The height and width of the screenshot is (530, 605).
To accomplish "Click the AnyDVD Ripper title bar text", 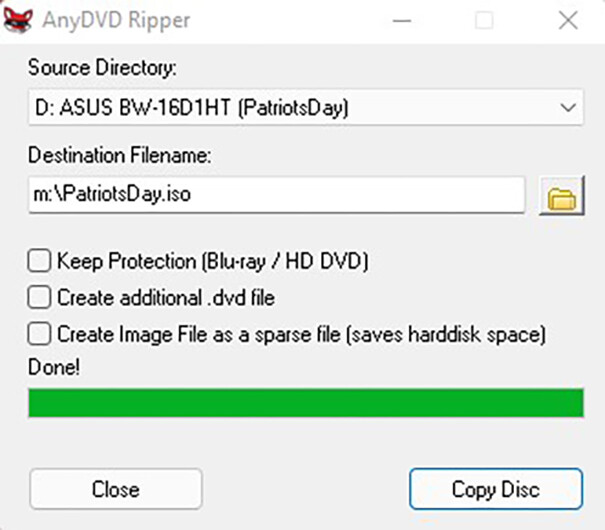I will tap(116, 20).
